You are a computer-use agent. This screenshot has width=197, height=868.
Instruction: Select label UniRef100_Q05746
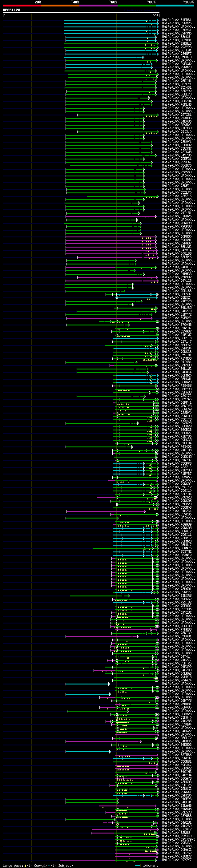177,399
